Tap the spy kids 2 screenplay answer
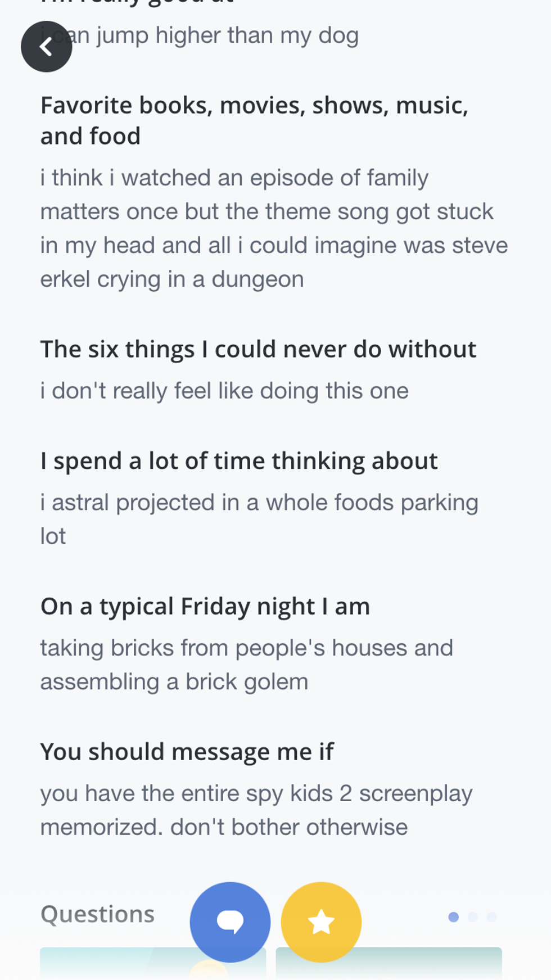The image size is (551, 980). 256,810
